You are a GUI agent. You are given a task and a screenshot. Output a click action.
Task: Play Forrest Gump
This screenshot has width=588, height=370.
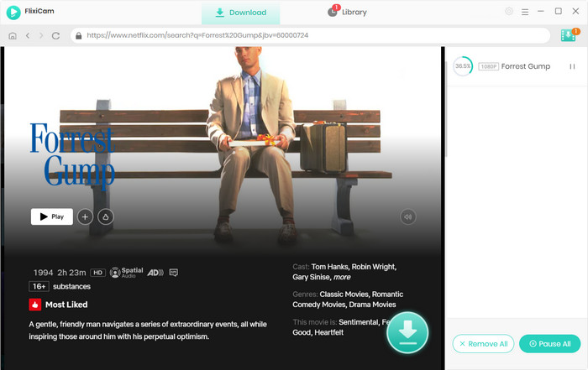tap(52, 216)
